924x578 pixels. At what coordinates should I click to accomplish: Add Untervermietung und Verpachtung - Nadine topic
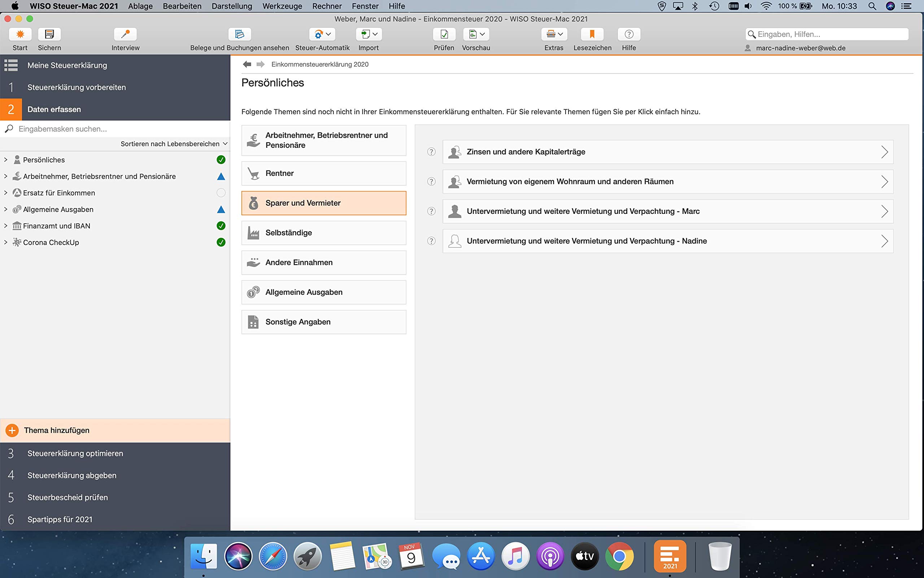click(668, 241)
